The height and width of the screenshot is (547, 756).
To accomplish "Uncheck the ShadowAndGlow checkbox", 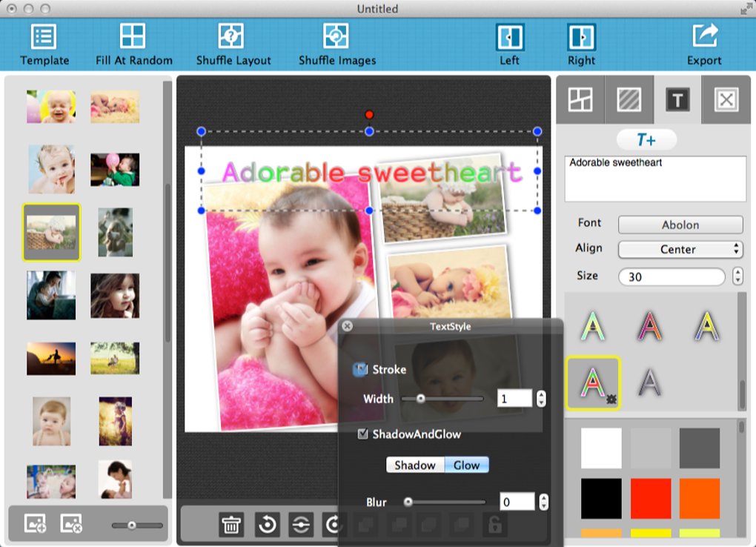I will (363, 434).
